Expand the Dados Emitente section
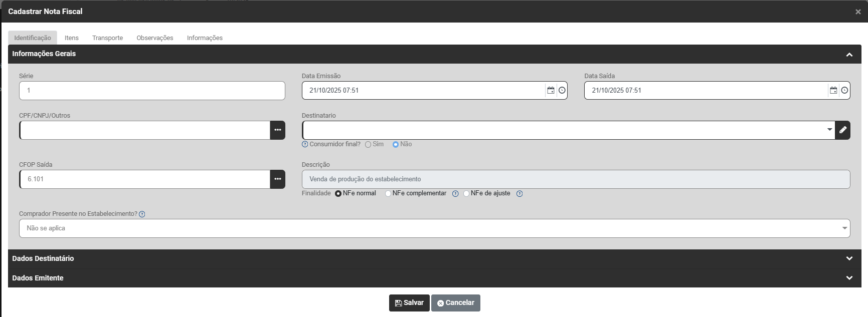The image size is (868, 317). 849,278
